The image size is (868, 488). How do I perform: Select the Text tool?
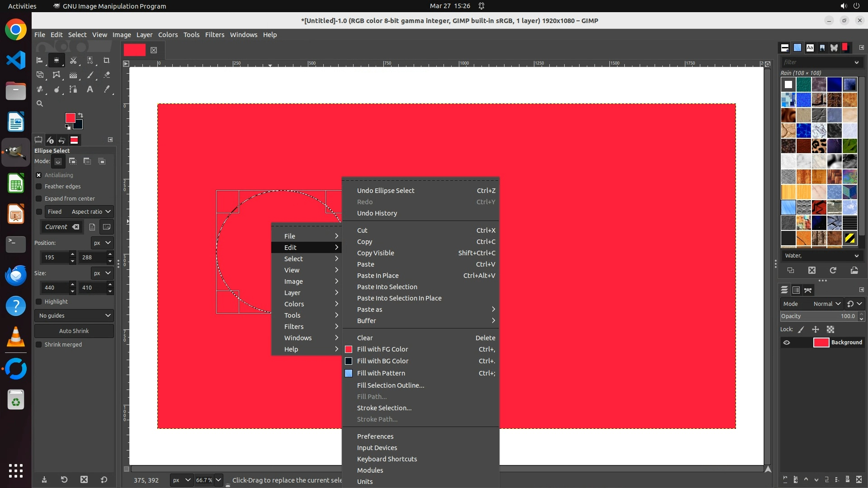[x=90, y=89]
